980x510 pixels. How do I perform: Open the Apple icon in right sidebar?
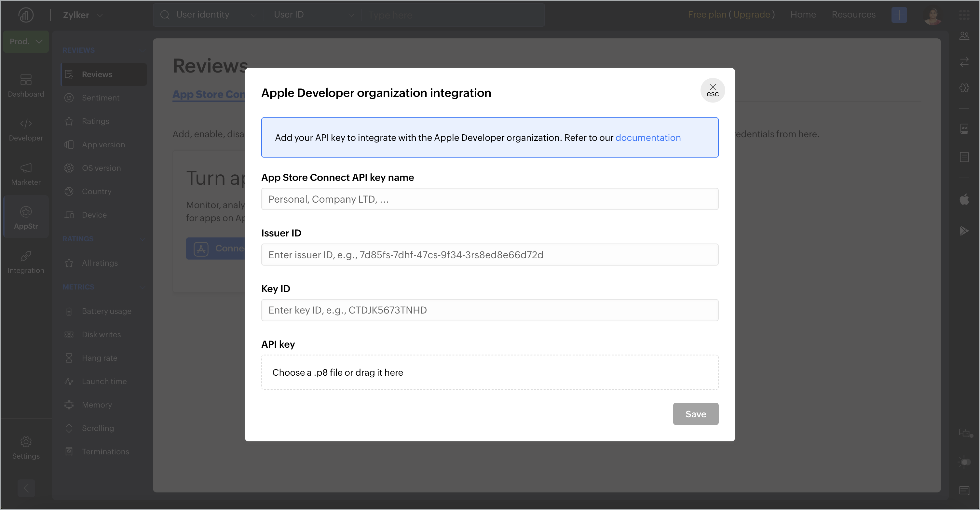coord(964,199)
